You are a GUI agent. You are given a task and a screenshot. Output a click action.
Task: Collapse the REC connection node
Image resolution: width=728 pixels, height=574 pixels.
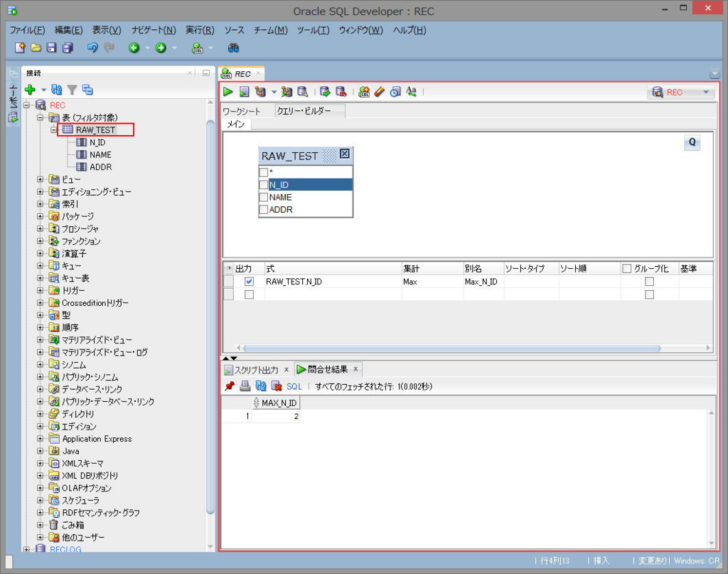[26, 105]
